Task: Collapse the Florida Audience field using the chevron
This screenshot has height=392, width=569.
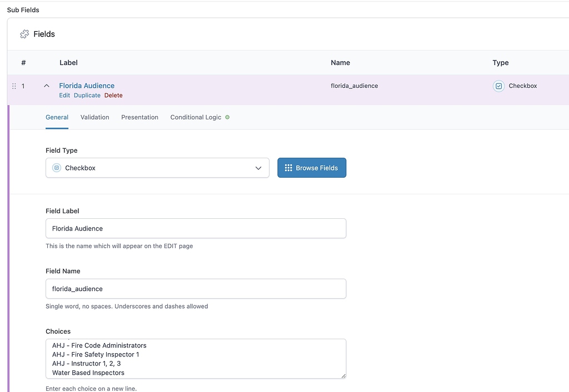Action: [x=47, y=85]
